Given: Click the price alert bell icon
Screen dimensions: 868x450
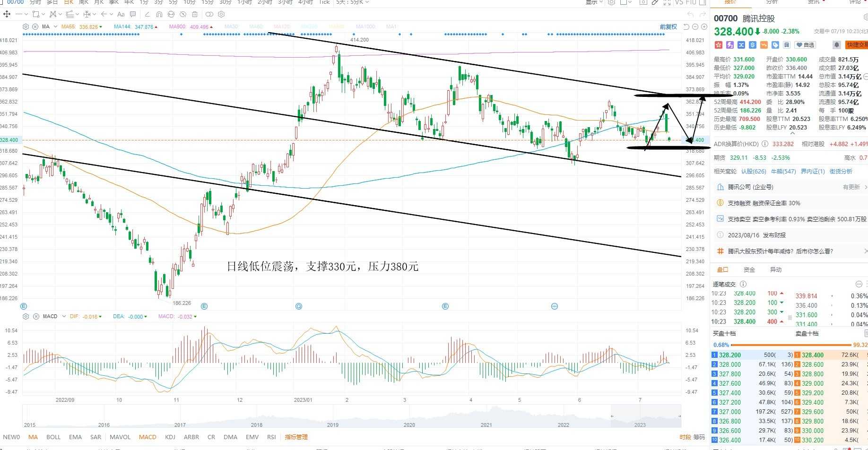Looking at the screenshot, I should 836,45.
